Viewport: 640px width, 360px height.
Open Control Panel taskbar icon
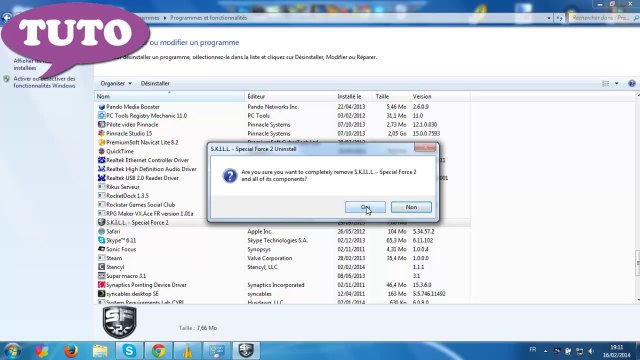[217, 351]
